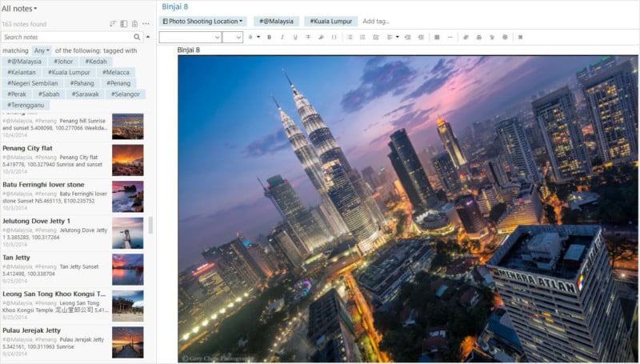Select the #@Malaysia filter tag
The width and height of the screenshot is (640, 364).
[x=24, y=62]
